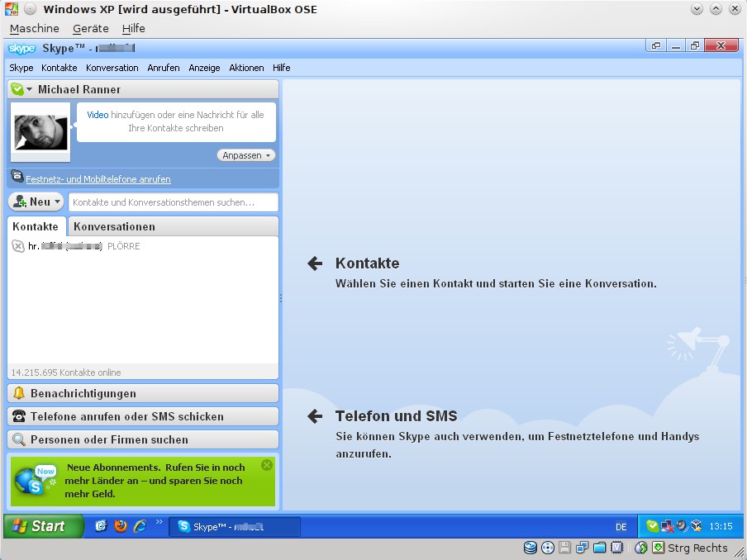This screenshot has height=560, width=747.
Task: Focus the contact search field
Action: 174,202
